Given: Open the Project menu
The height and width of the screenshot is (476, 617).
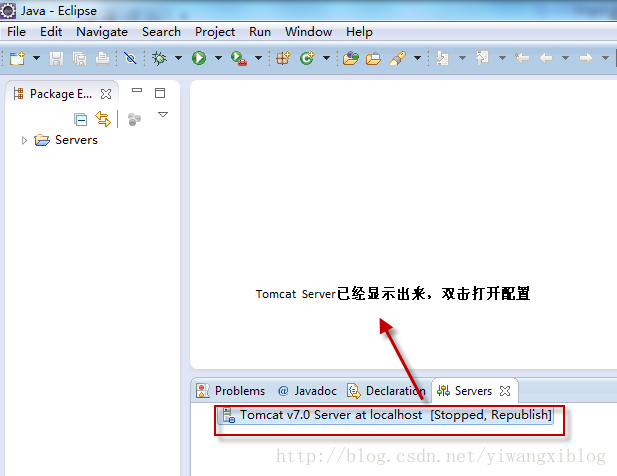Looking at the screenshot, I should [215, 32].
